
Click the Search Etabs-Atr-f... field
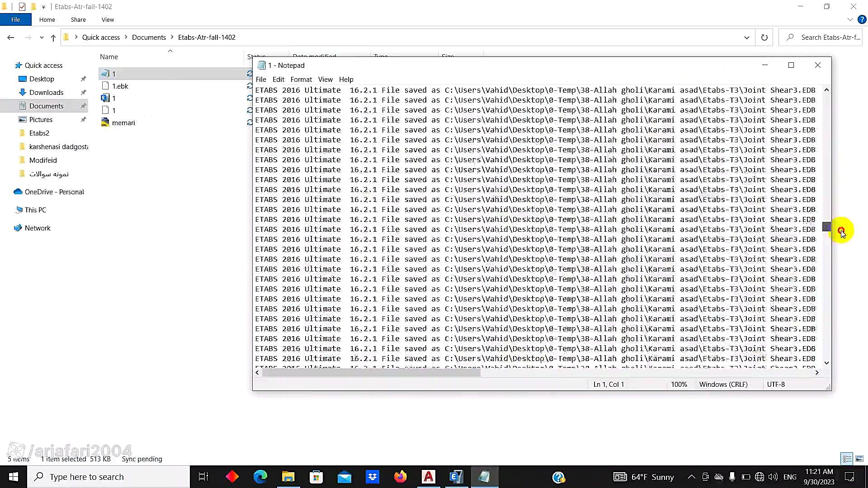(x=821, y=38)
